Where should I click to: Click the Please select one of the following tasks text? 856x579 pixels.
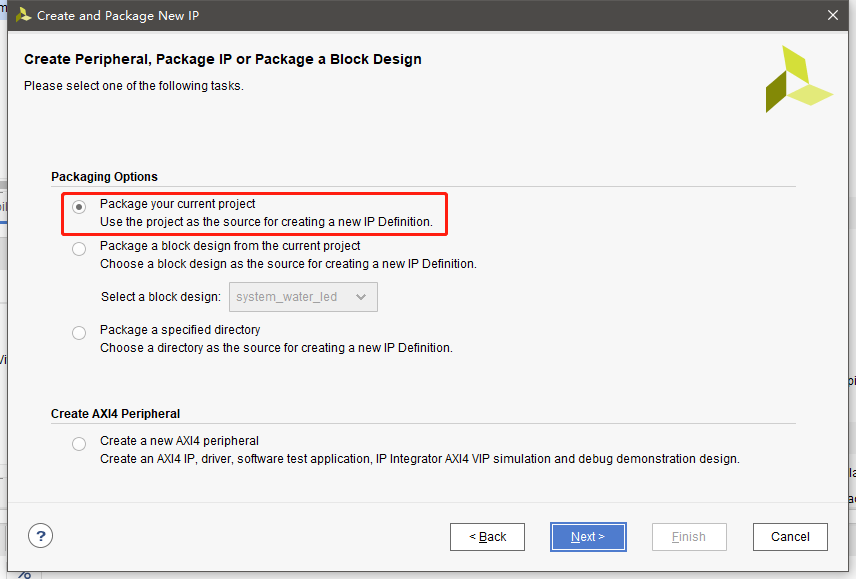pos(134,86)
